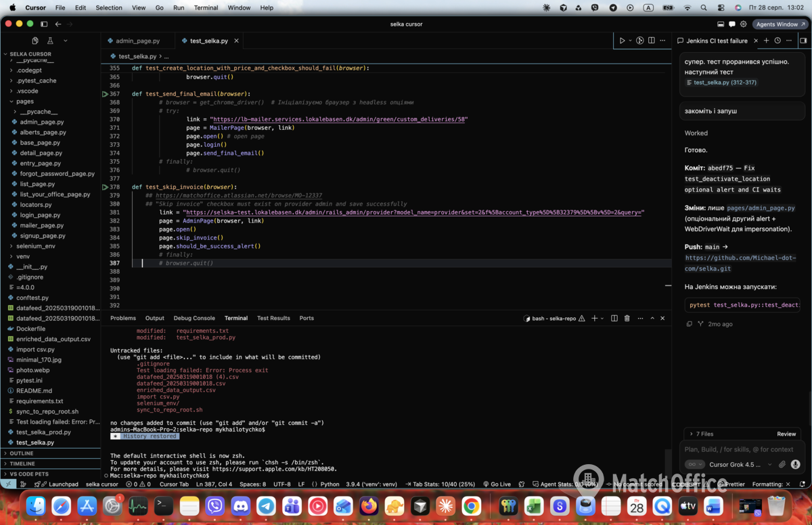812x525 pixels.
Task: Go back with the left arrow
Action: (x=58, y=24)
